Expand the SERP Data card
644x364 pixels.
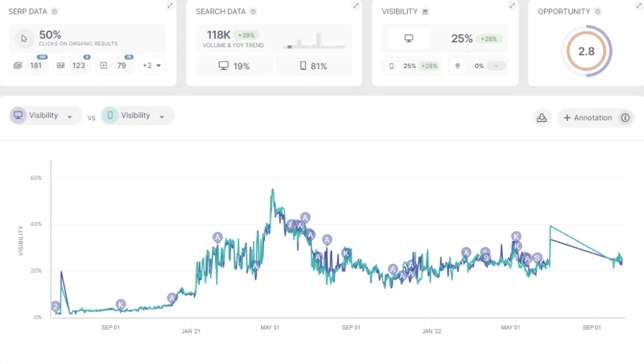click(x=170, y=5)
